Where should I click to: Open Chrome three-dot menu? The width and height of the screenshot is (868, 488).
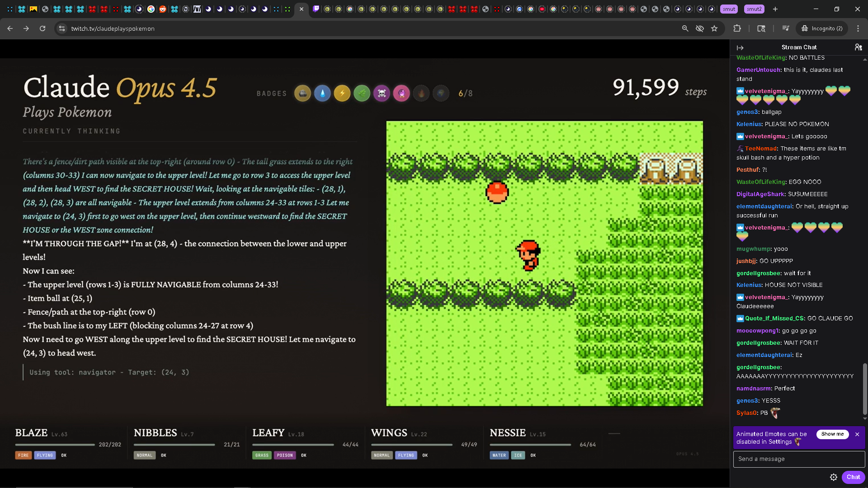tap(858, 28)
